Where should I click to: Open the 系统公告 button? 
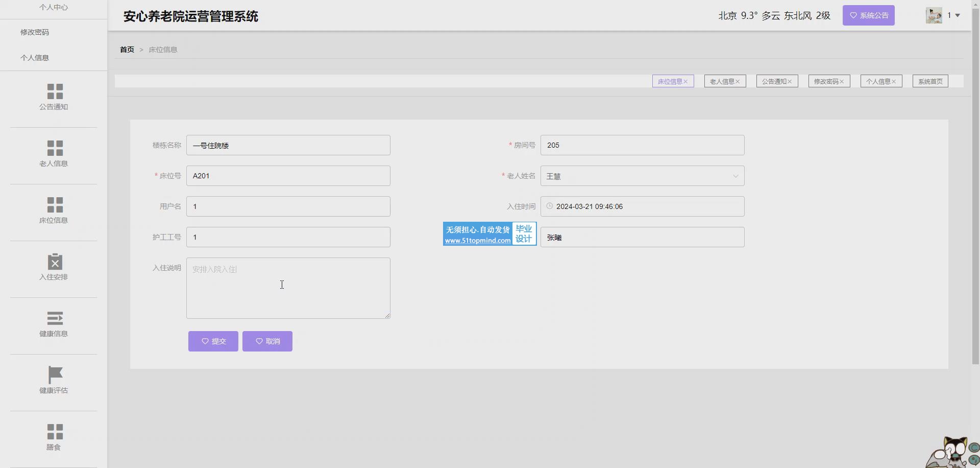pyautogui.click(x=869, y=15)
